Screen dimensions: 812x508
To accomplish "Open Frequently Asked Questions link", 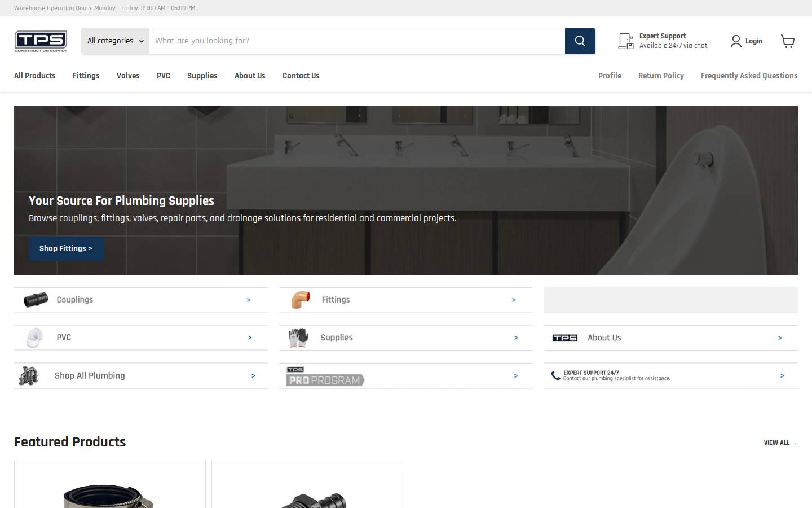I will [749, 76].
